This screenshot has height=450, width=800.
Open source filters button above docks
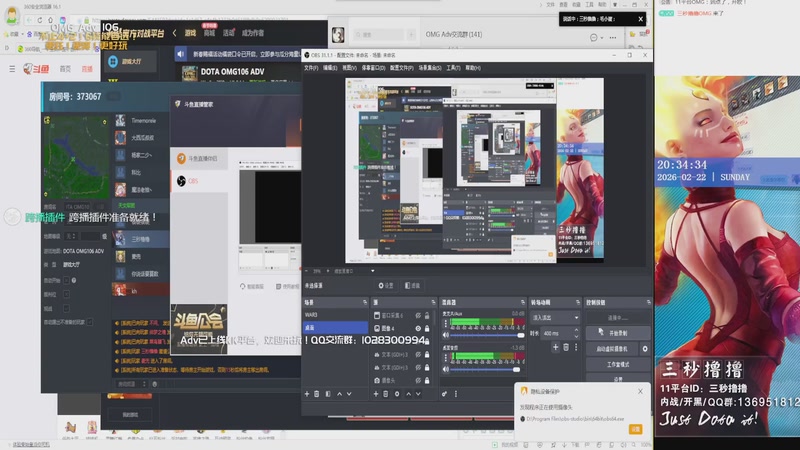pyautogui.click(x=412, y=286)
